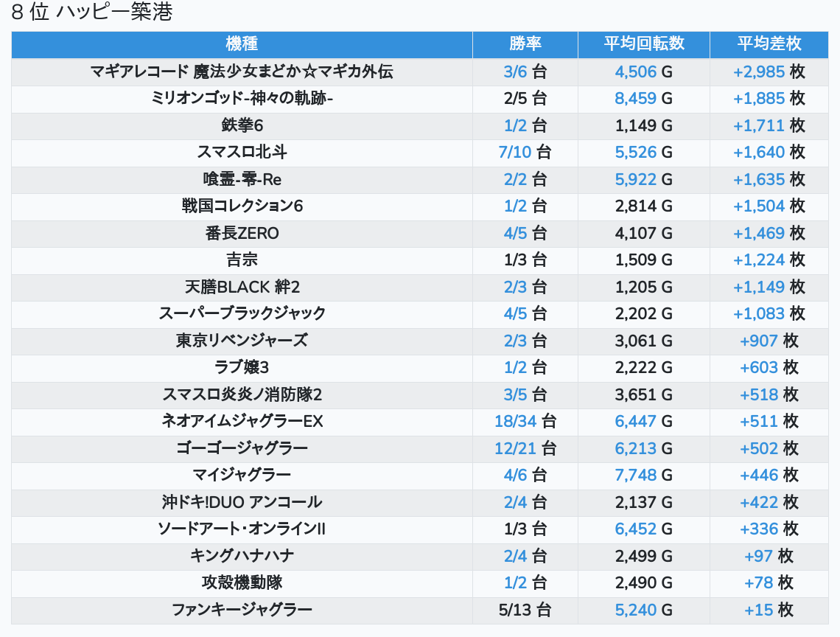Click average difference +2,985 枚
The height and width of the screenshot is (637, 840).
click(769, 72)
